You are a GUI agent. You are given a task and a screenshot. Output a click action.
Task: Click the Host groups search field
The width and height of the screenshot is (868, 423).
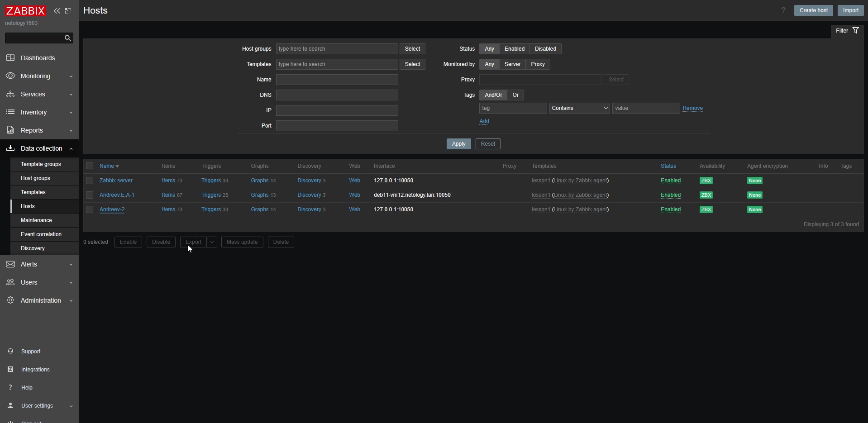(337, 49)
